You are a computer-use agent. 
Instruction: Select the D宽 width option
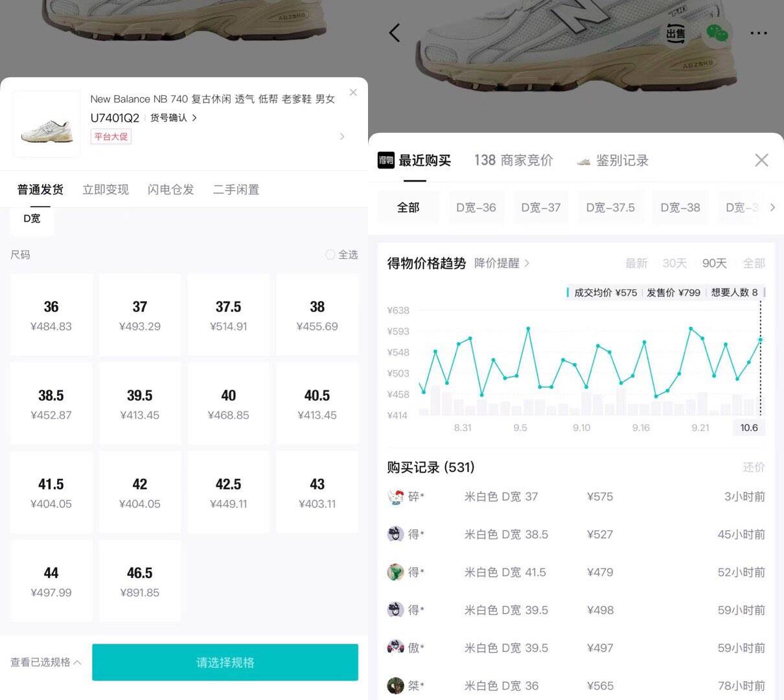[x=32, y=219]
